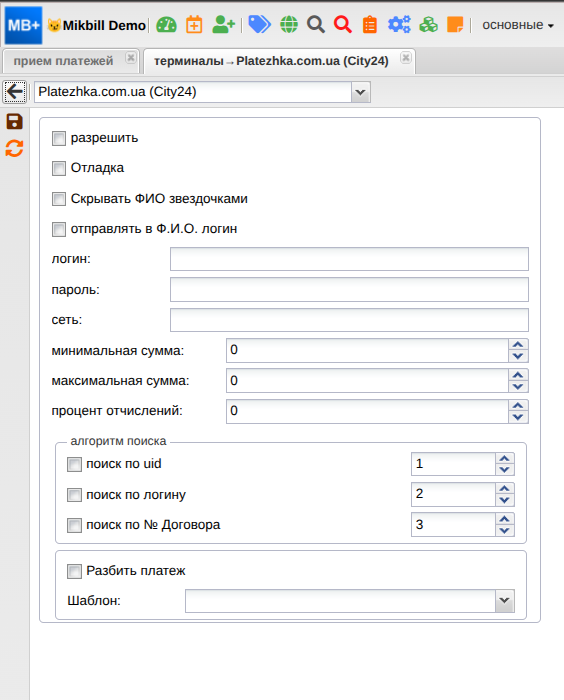Viewport: 564px width, 700px height.
Task: Click the поиск по uid priority field
Action: (453, 464)
